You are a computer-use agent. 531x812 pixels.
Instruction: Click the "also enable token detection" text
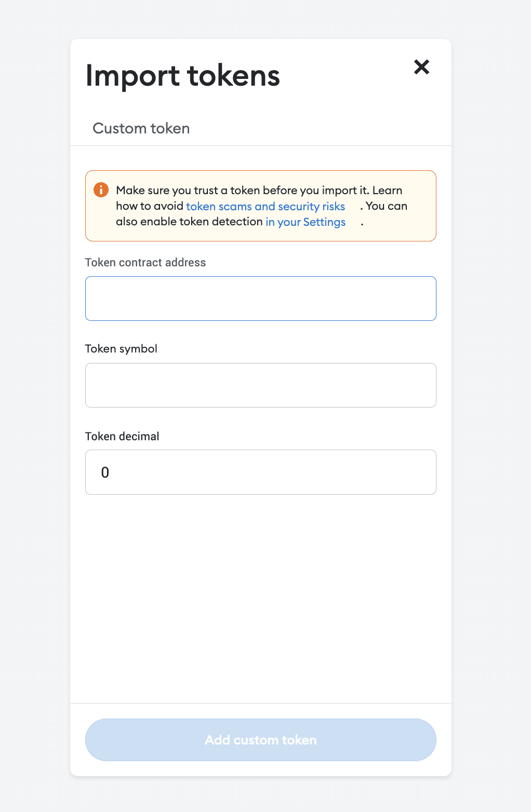(x=189, y=222)
